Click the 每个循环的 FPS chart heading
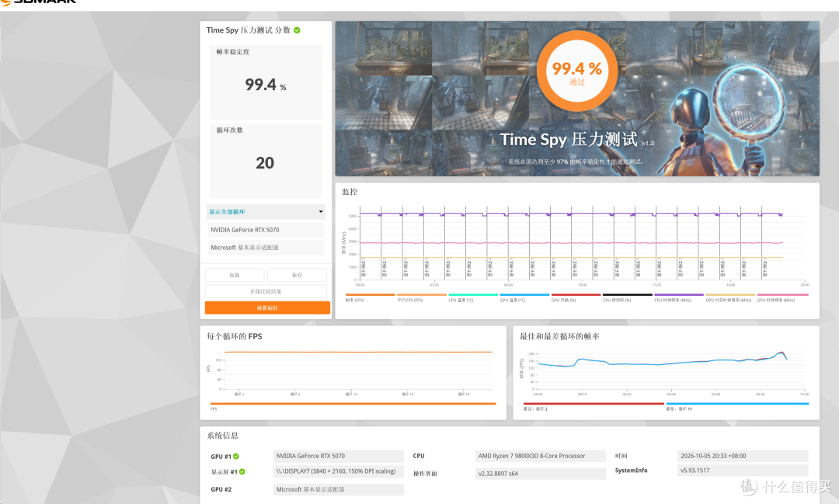Image resolution: width=839 pixels, height=504 pixels. [235, 336]
